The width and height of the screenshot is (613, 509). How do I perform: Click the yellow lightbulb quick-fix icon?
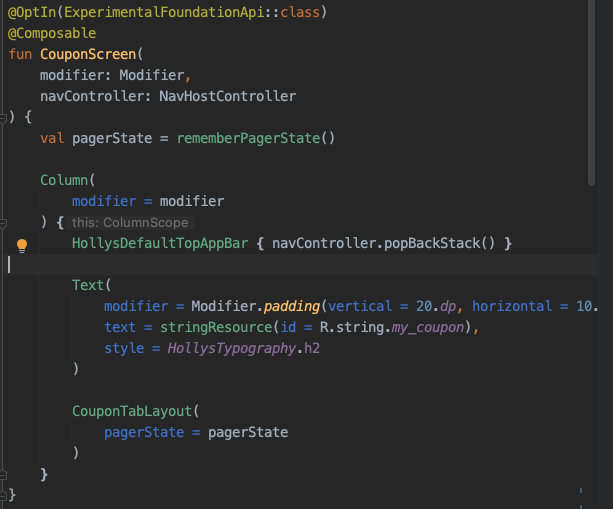pos(22,246)
